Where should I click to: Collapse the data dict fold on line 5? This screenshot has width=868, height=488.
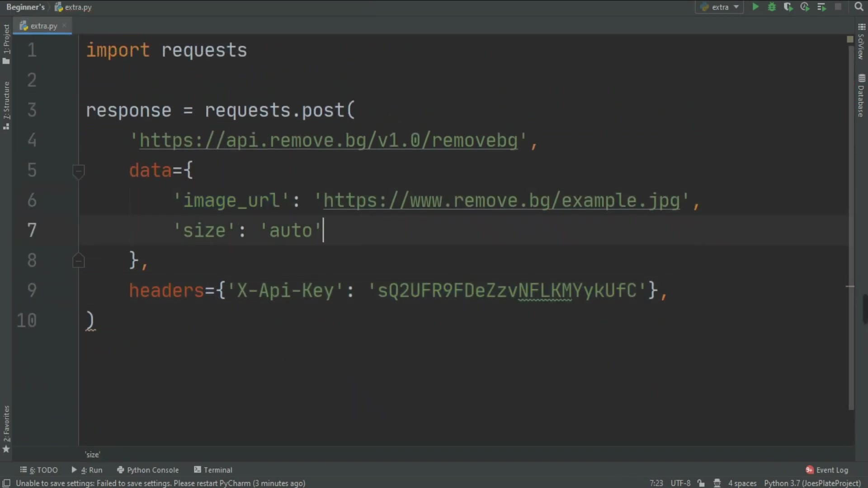point(78,171)
